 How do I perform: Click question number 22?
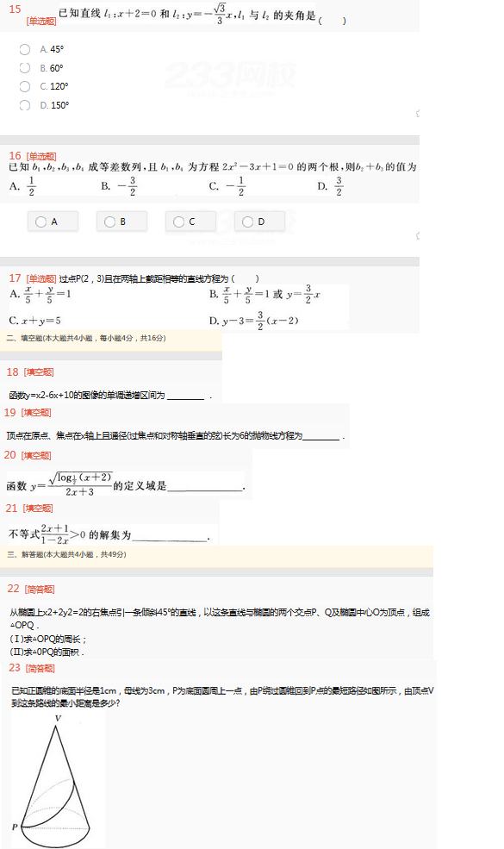14,589
